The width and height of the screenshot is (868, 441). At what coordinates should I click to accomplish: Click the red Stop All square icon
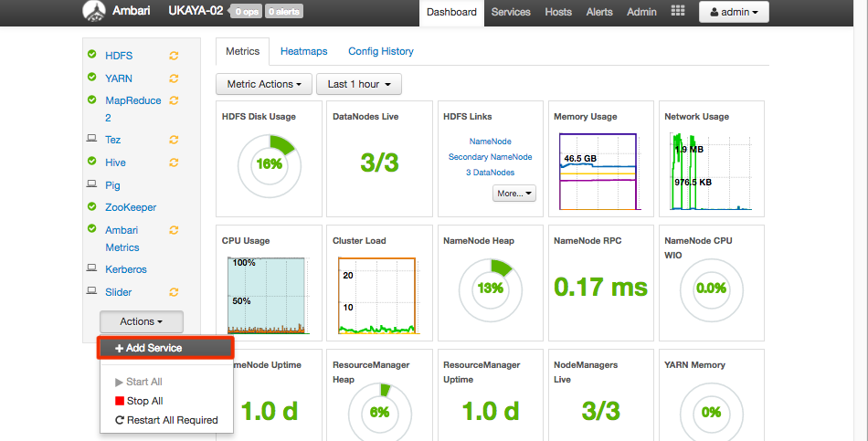[x=119, y=401]
